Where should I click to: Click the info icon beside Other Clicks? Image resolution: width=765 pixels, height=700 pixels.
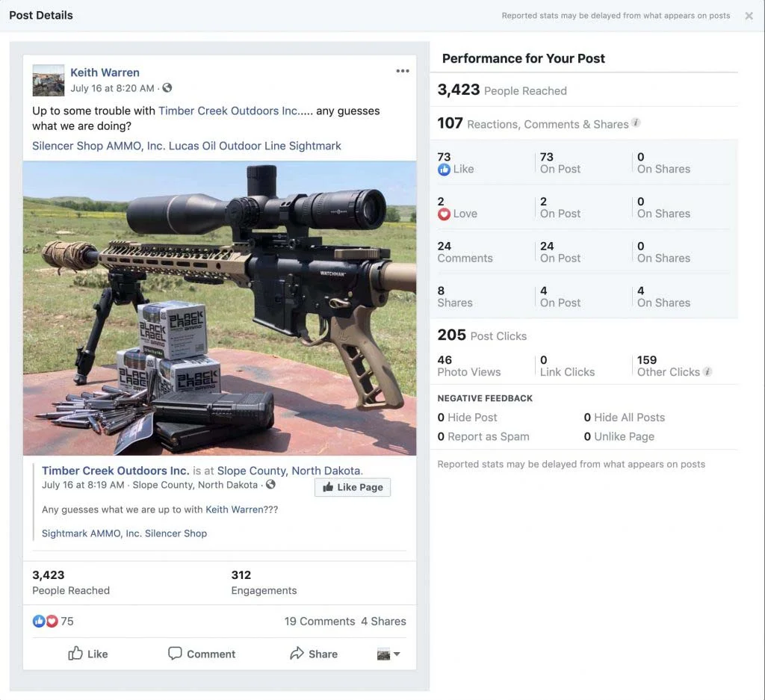[x=707, y=371]
